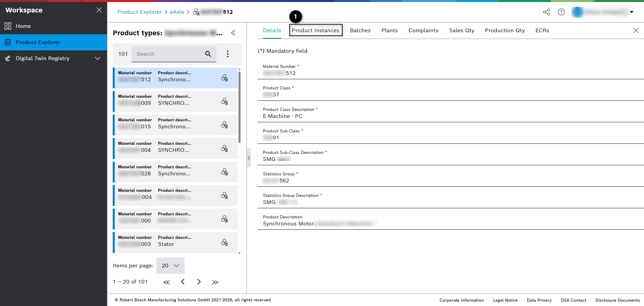The image size is (644, 306).
Task: Select the Stator material row
Action: point(175,243)
